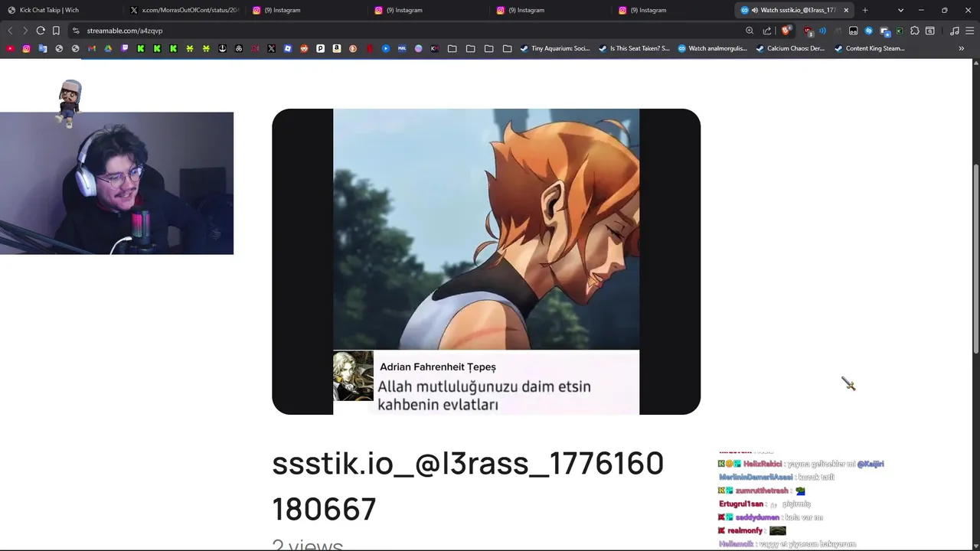Open Tiny Aquarium Steam bookmark
Screen dimensions: 980x551
coord(554,48)
